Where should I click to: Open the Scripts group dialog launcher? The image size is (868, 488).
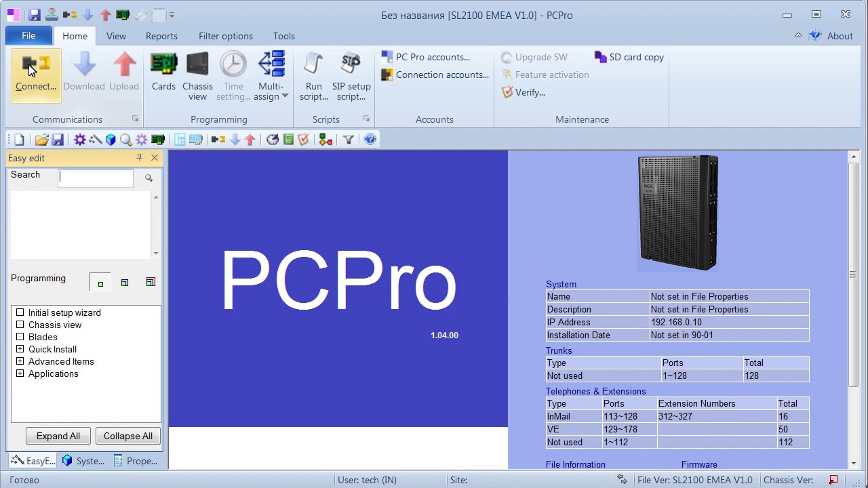click(366, 119)
